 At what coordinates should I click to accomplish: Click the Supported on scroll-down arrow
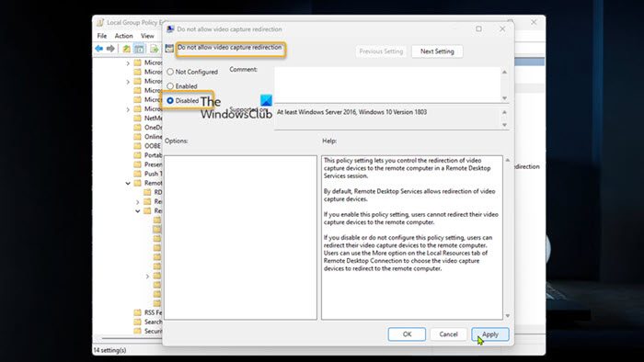504,125
